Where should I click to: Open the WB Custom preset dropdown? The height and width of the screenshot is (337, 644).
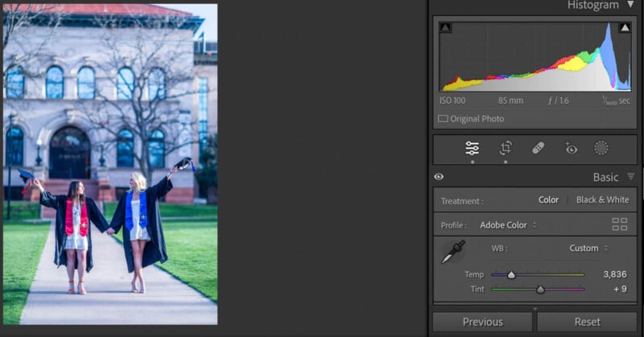click(588, 249)
